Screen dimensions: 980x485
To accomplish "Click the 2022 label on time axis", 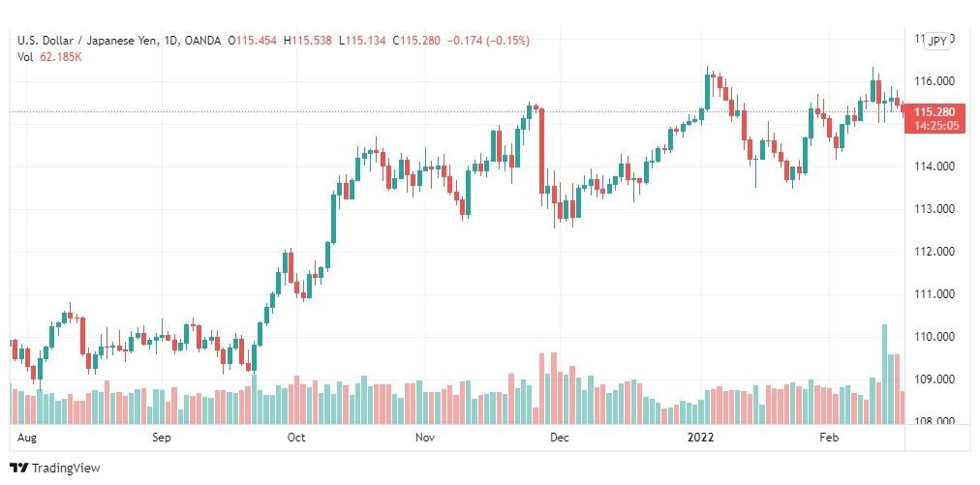I will click(699, 438).
